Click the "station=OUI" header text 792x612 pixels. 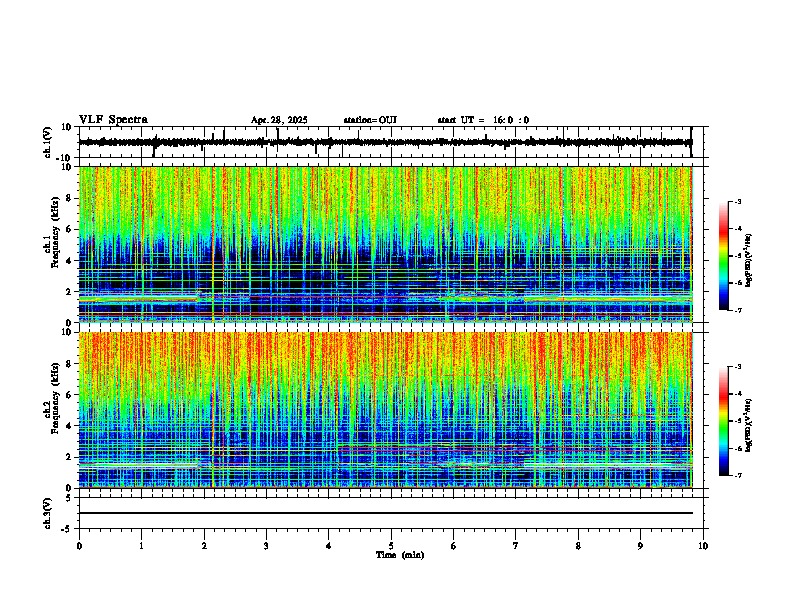(x=370, y=120)
